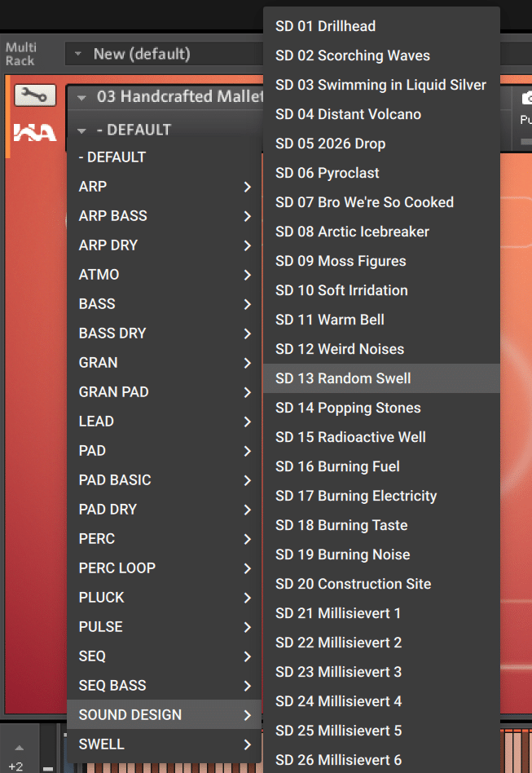The image size is (532, 773).
Task: Open the PLUCK category
Action: [x=164, y=598]
